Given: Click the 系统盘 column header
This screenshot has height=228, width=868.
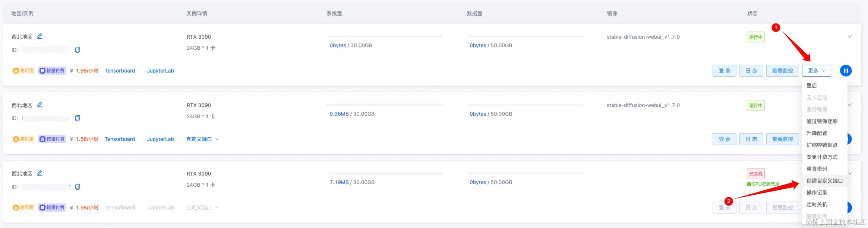Looking at the screenshot, I should [334, 13].
